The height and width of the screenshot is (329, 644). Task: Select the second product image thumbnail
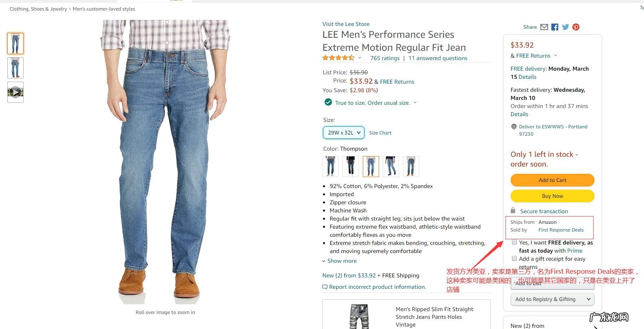[15, 68]
